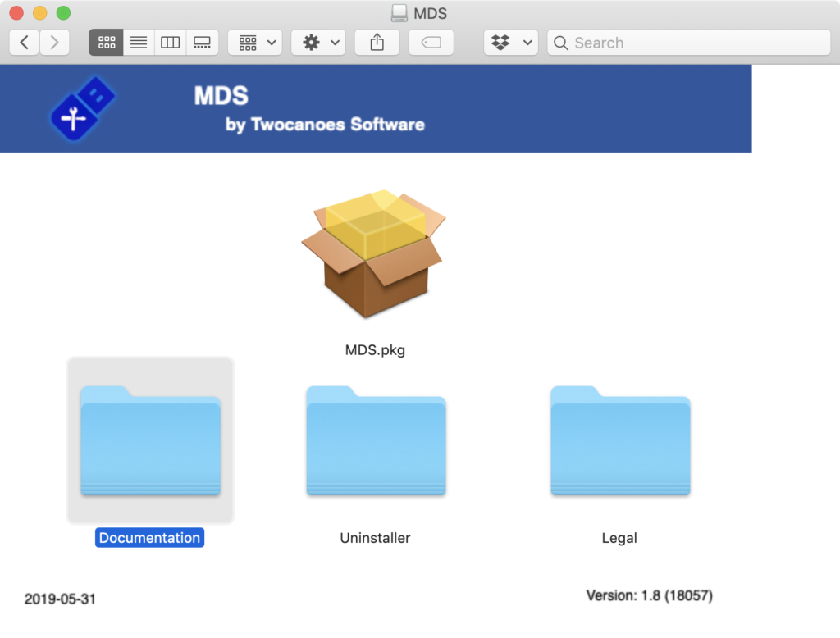Go back with the left chevron button
Viewport: 840px width, 638px height.
(24, 43)
